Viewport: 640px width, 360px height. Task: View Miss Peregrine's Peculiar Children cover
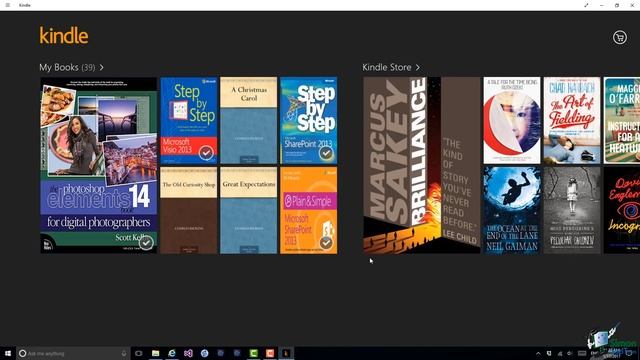pyautogui.click(x=572, y=210)
